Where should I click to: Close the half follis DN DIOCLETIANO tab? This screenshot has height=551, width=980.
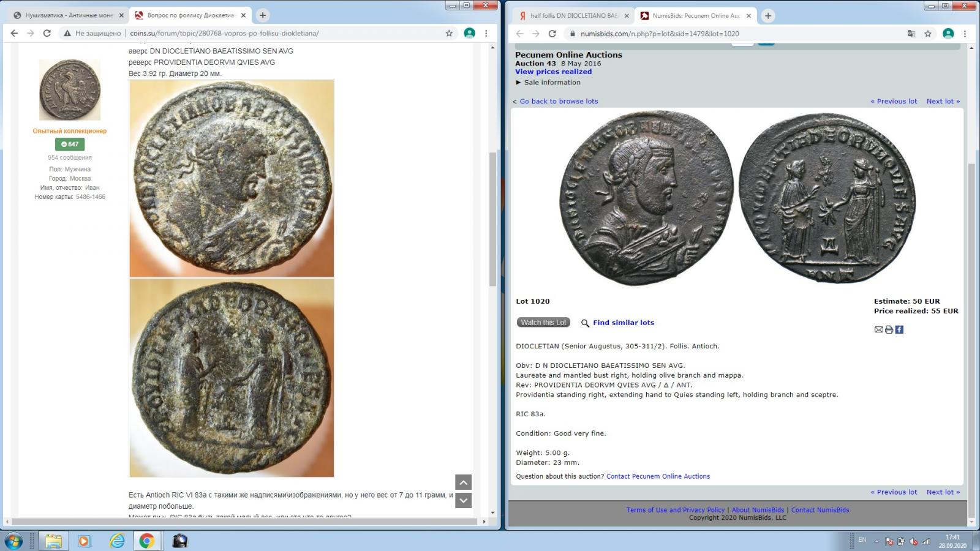[626, 16]
